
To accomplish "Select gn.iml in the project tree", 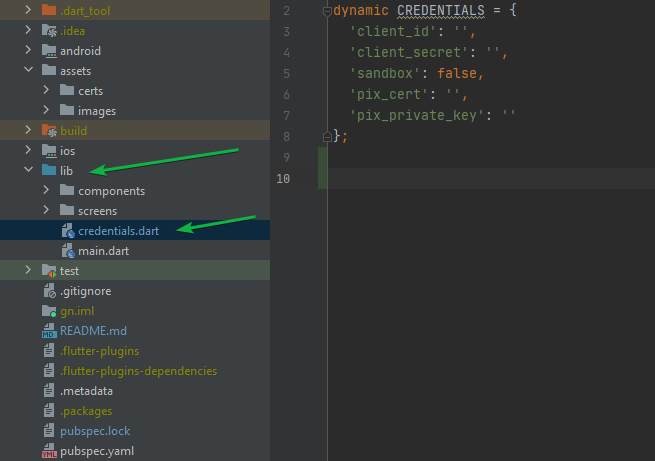I will 135,311.
